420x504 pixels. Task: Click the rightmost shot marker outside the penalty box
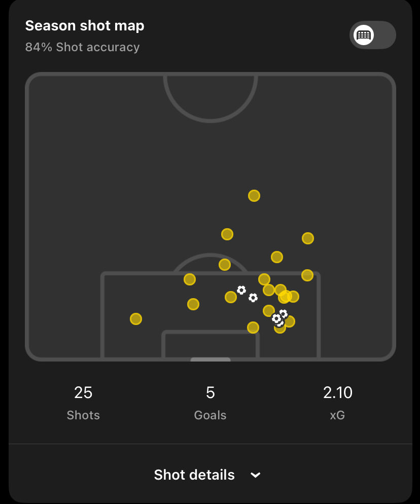click(308, 238)
